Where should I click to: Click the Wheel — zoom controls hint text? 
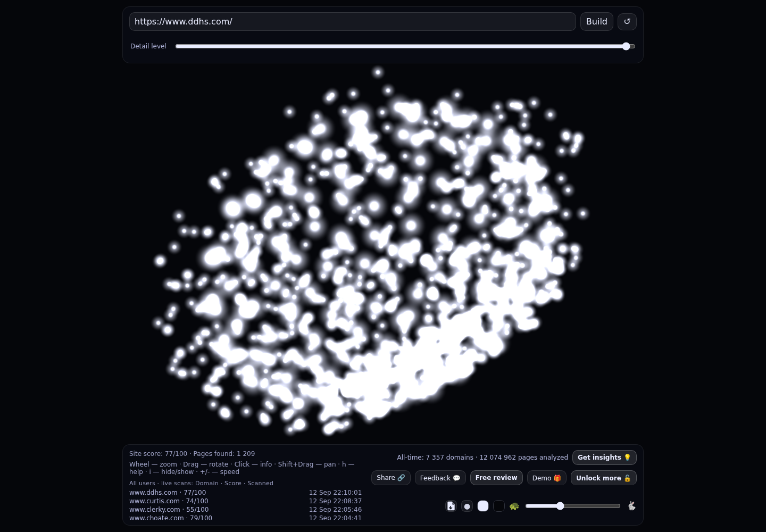242,468
